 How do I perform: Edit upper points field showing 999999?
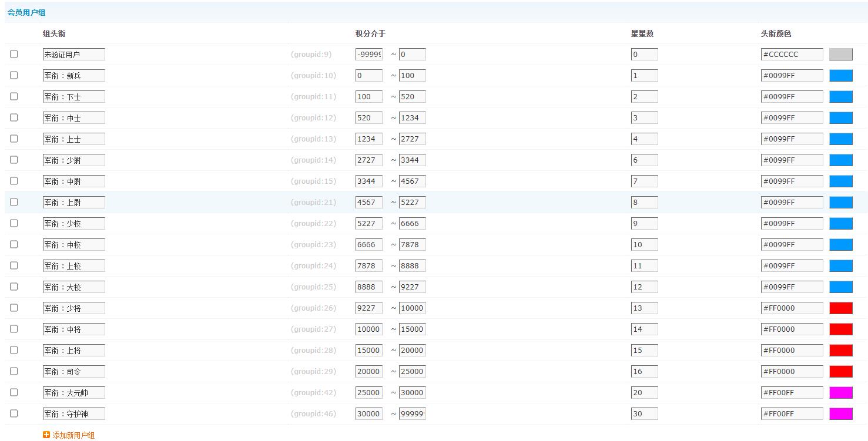coord(413,413)
